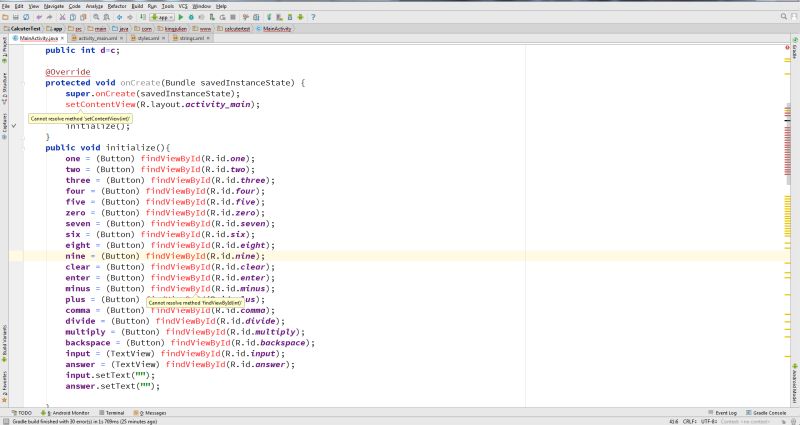Start Debug with the bug icon
Viewport: 800px width, 425px height.
coord(191,17)
